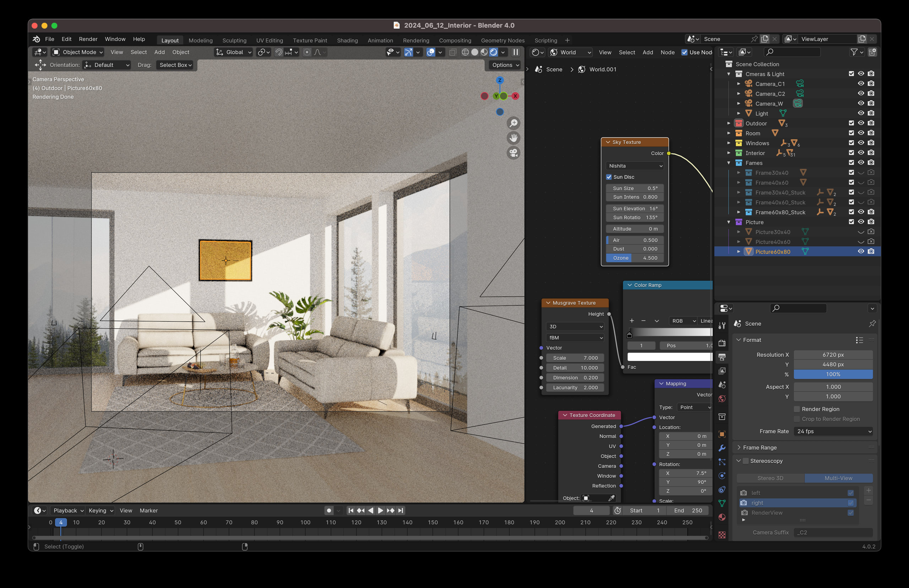Click the zoom magnifier gizmo in viewport
Image resolution: width=909 pixels, height=588 pixels.
(x=514, y=123)
